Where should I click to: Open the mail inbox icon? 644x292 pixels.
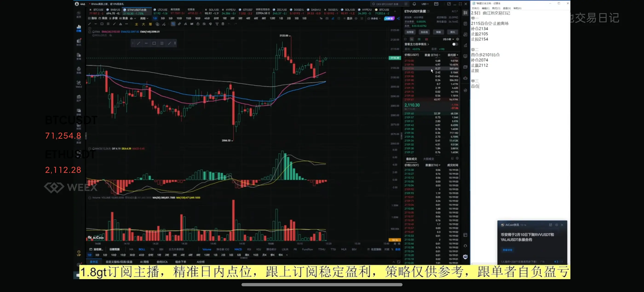click(436, 4)
